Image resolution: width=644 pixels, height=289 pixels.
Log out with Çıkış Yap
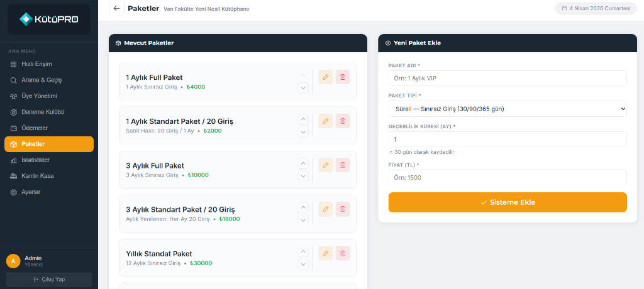pyautogui.click(x=49, y=280)
